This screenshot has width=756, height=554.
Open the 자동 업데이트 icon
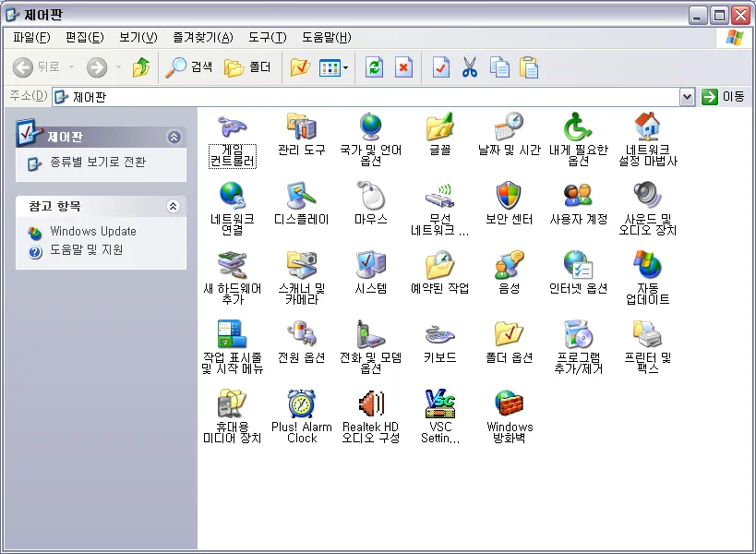647,265
